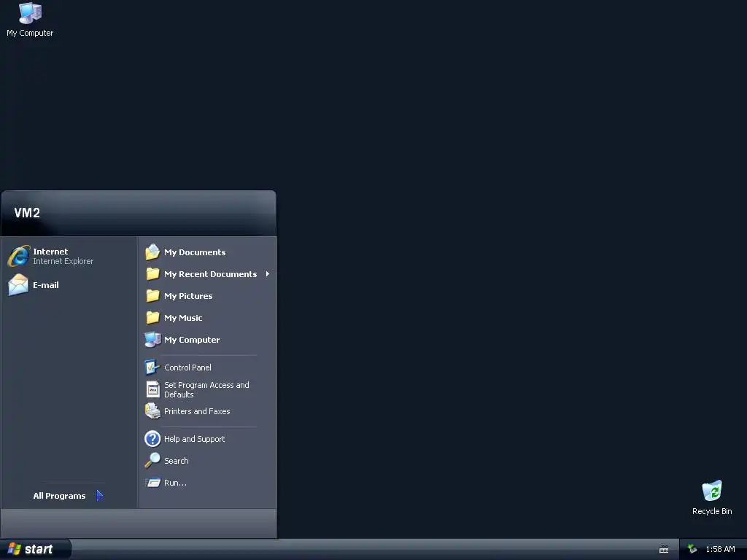This screenshot has width=747, height=560.
Task: Click the Start button on the taskbar
Action: 35,550
